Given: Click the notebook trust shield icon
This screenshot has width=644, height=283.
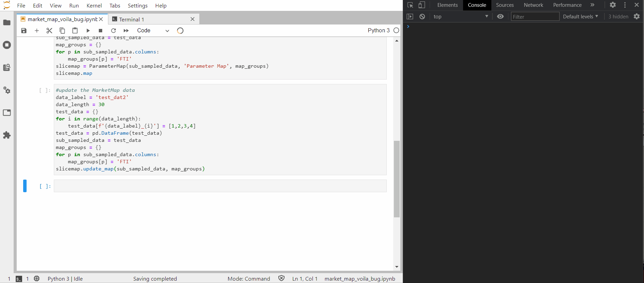Looking at the screenshot, I should click(x=281, y=278).
